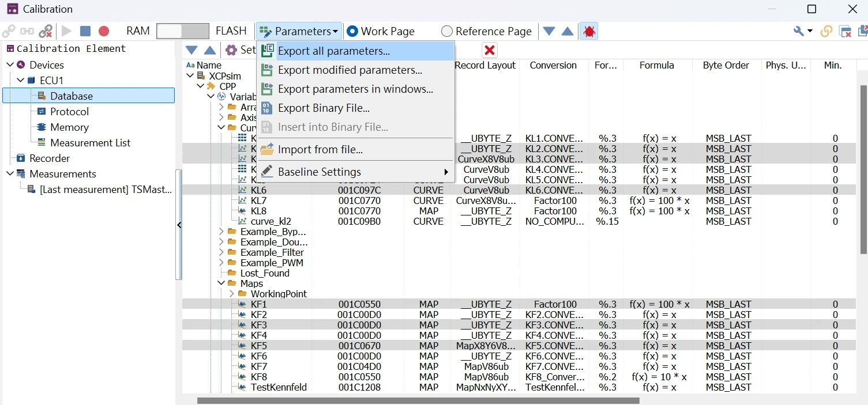868x405 pixels.
Task: Click the blue up arrow in top toolbar
Action: coord(568,31)
